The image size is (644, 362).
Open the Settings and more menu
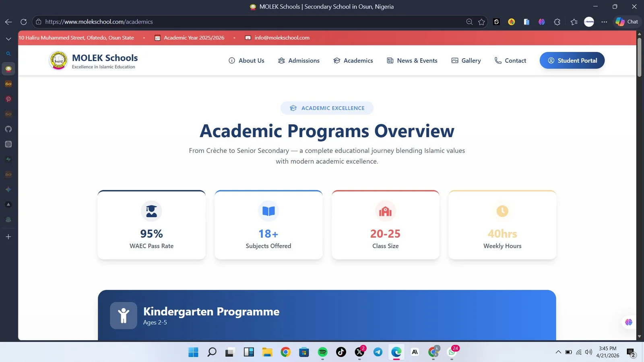pos(604,22)
